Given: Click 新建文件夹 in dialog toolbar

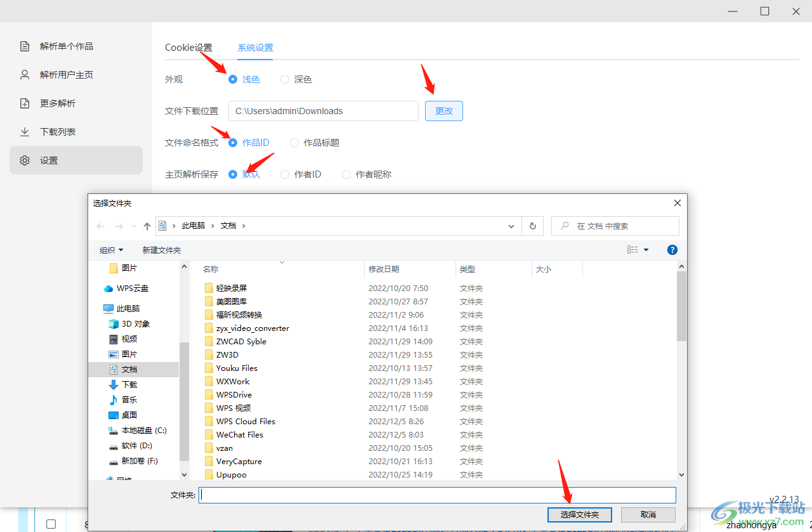Looking at the screenshot, I should [x=162, y=250].
